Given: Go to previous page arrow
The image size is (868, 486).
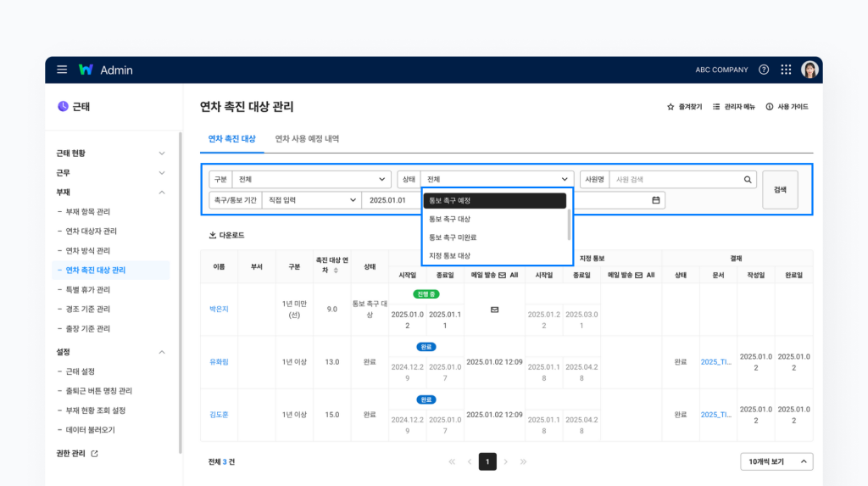Looking at the screenshot, I should tap(470, 461).
